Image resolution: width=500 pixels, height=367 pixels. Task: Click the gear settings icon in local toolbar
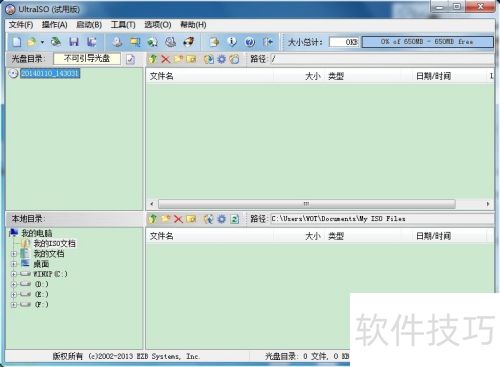point(221,219)
